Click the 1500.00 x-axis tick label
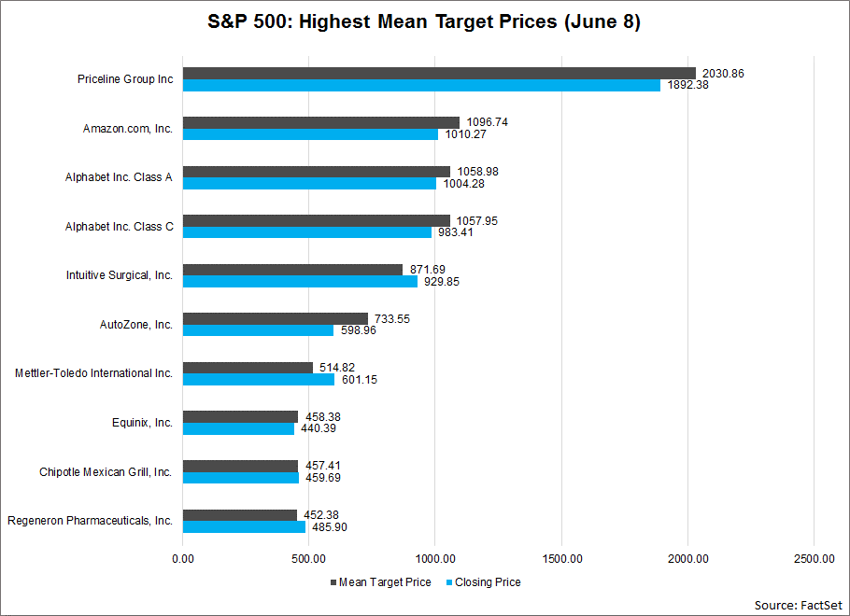This screenshot has width=850, height=616. pyautogui.click(x=561, y=558)
